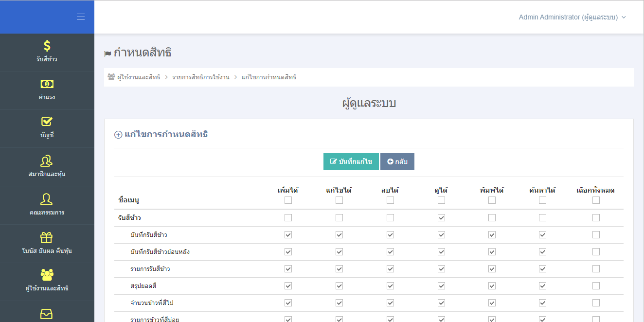
Task: Uncheck แก้ไขได้ for จำนวนข้าวที่สีไป row
Action: (339, 303)
